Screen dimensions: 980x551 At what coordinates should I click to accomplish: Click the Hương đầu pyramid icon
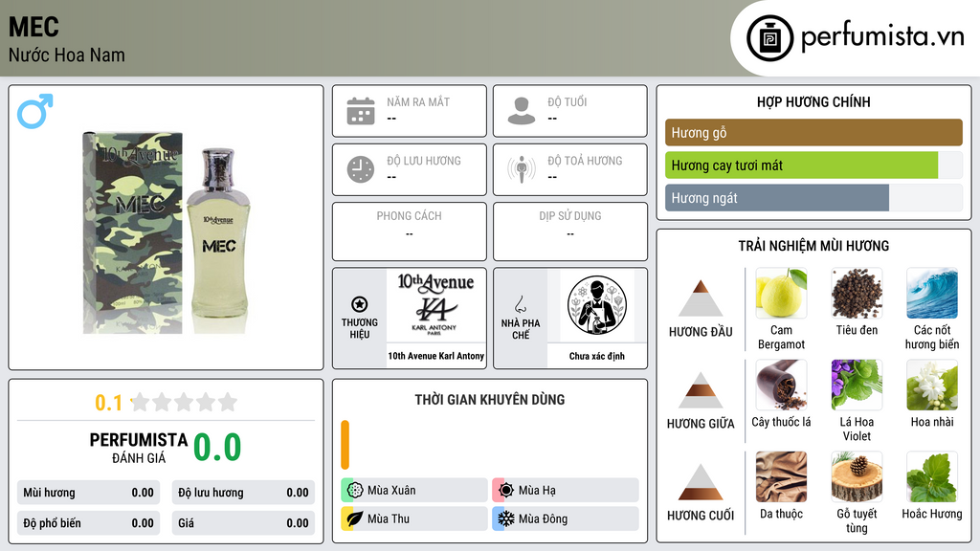[701, 298]
